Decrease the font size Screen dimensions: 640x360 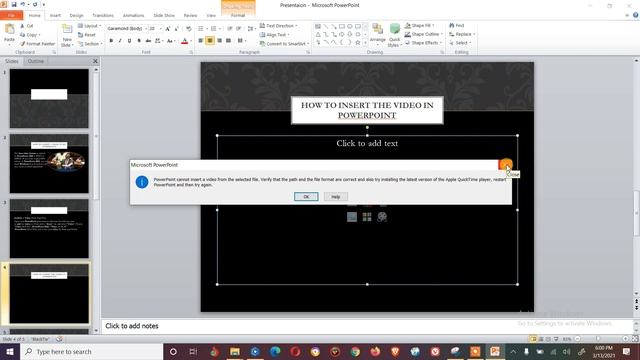click(176, 29)
